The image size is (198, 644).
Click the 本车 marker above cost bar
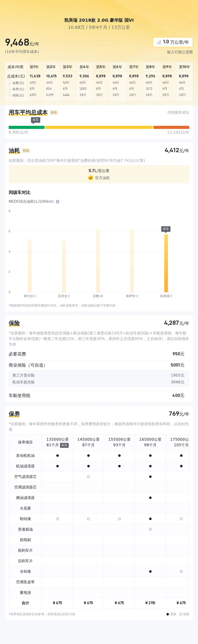click(x=35, y=120)
